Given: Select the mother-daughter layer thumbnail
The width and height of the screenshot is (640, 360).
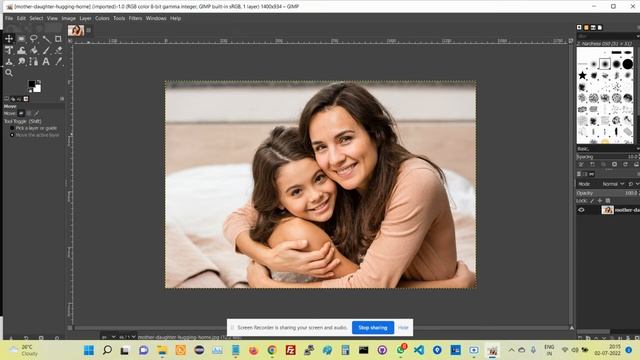Looking at the screenshot, I should 607,210.
